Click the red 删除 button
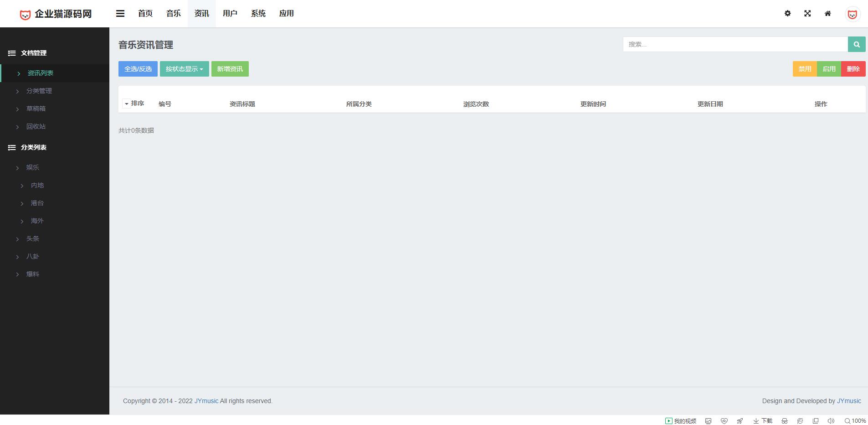This screenshot has width=868, height=425. pos(853,69)
